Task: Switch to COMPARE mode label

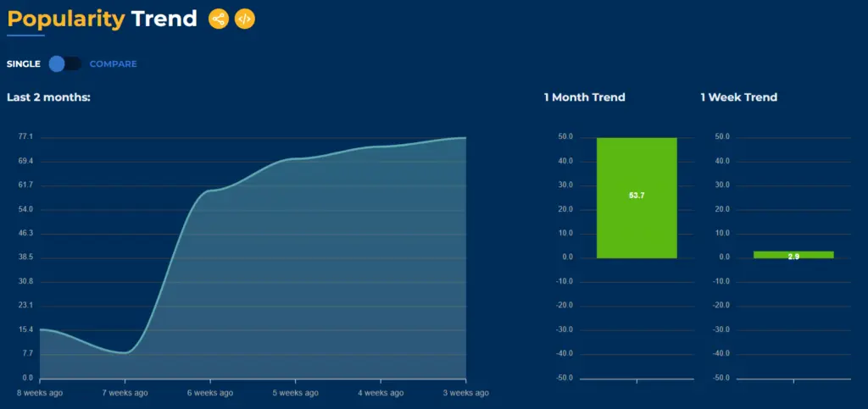Action: [113, 64]
